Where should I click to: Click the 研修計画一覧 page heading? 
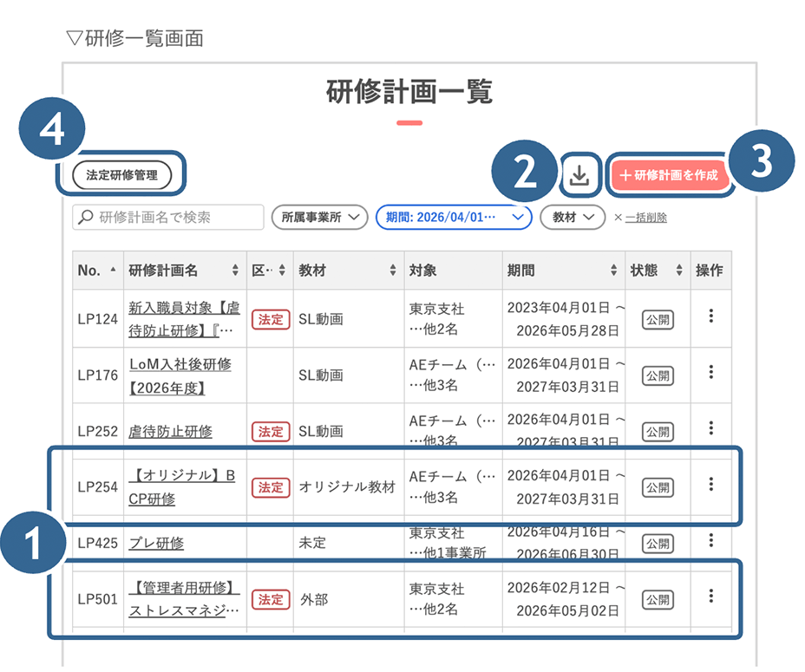click(x=409, y=91)
